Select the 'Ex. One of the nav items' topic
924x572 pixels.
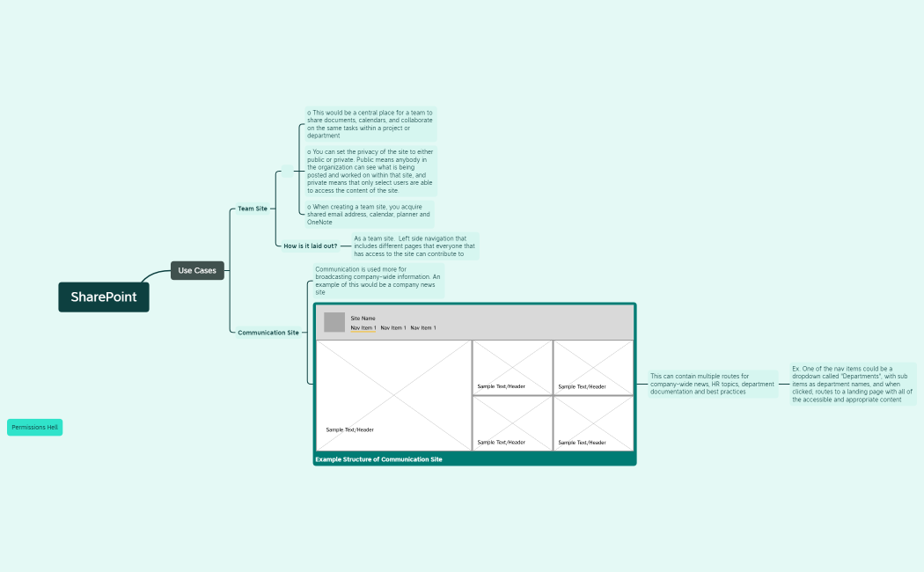852,384
